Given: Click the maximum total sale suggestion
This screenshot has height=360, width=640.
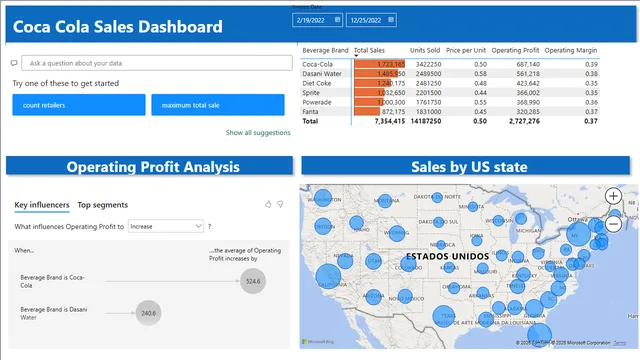Looking at the screenshot, I should 218,105.
